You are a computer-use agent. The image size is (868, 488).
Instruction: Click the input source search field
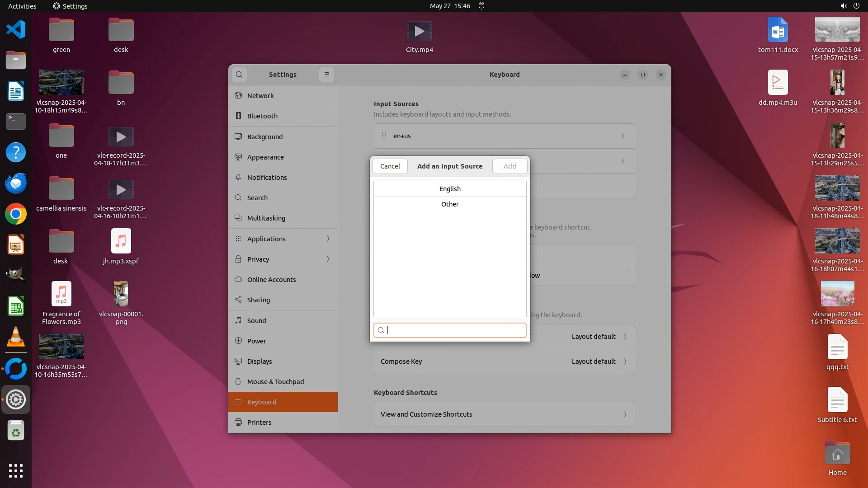454,330
